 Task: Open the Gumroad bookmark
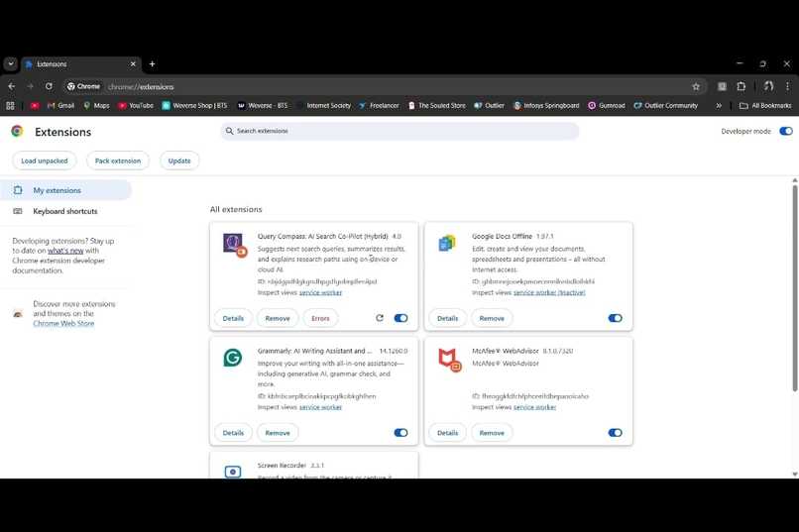click(x=607, y=105)
